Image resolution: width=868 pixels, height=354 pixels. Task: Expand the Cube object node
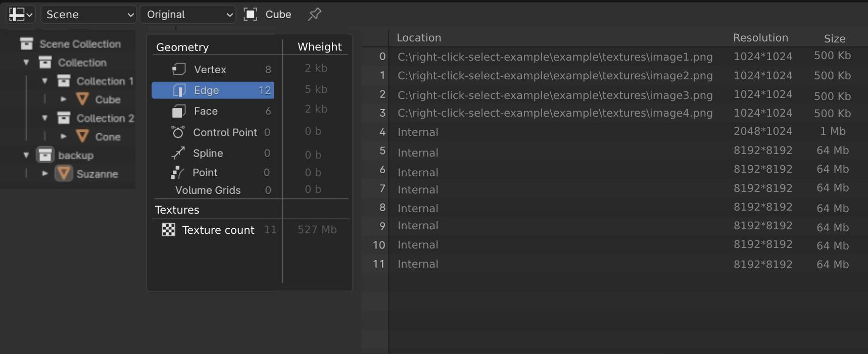coord(64,99)
